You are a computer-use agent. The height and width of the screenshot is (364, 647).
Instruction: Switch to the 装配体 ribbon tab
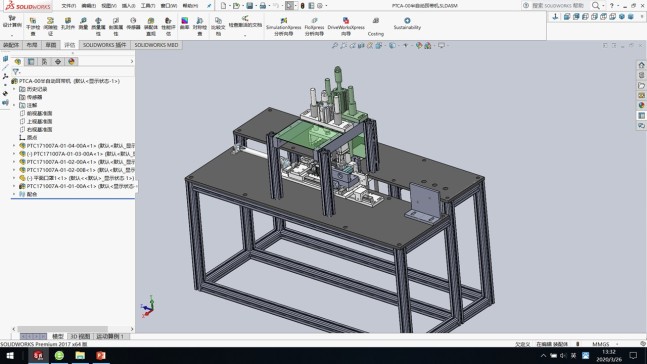pyautogui.click(x=11, y=45)
